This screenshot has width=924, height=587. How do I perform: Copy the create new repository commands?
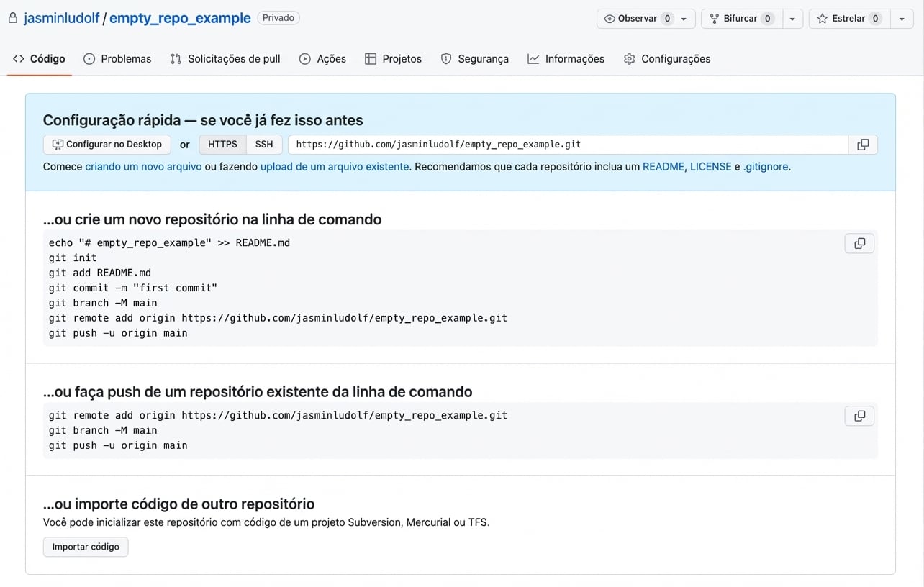click(859, 243)
